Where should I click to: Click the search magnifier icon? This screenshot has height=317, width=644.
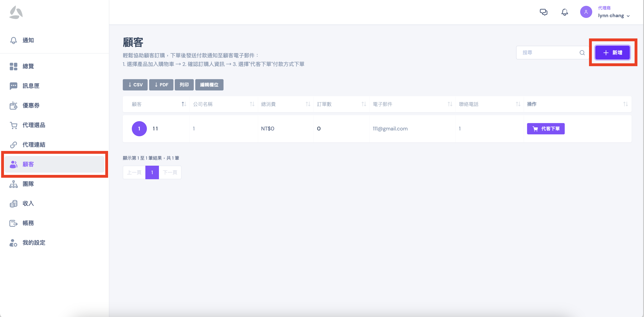582,53
